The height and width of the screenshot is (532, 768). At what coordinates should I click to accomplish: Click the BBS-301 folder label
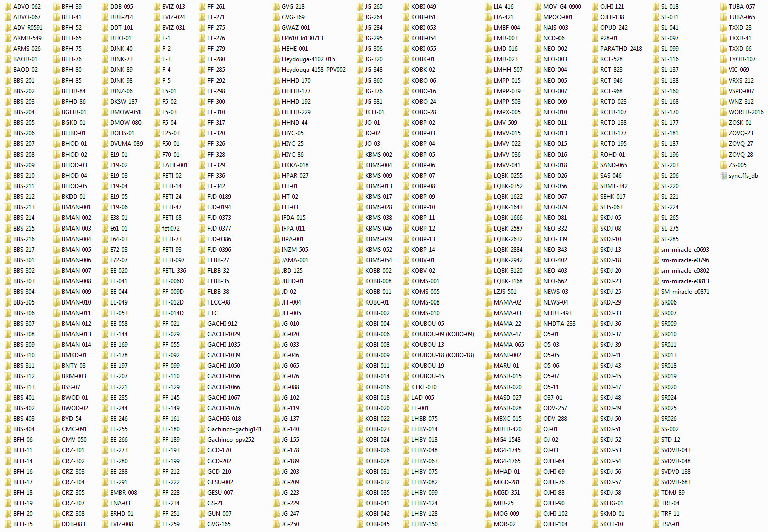coord(24,260)
